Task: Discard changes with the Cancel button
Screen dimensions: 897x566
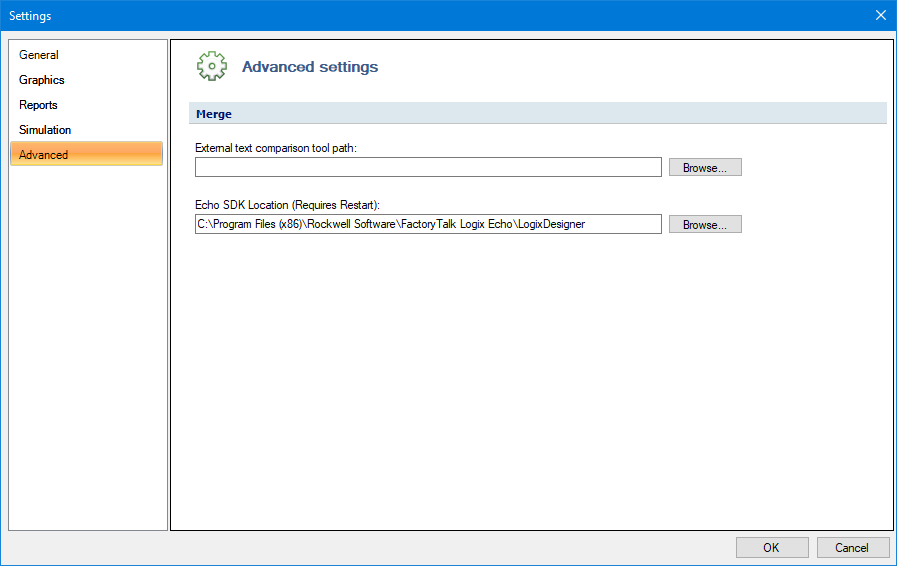Action: click(852, 548)
